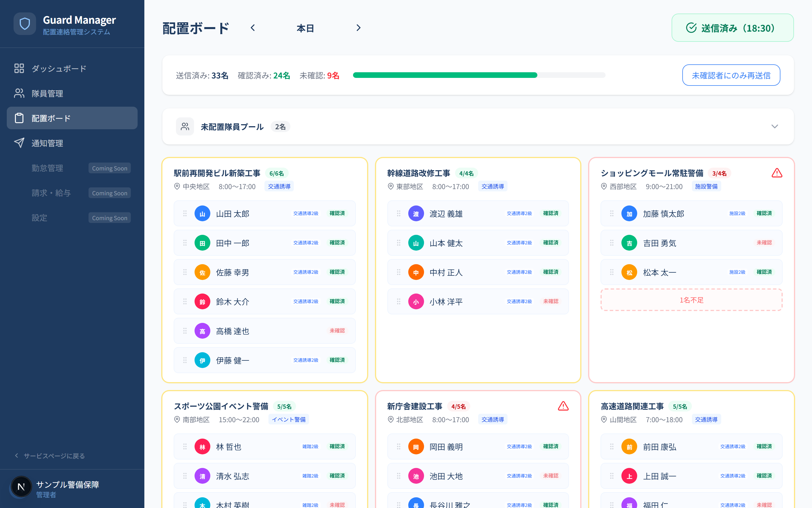Image resolution: width=812 pixels, height=508 pixels.
Task: Click the 3/4名 count badge
Action: tap(719, 173)
